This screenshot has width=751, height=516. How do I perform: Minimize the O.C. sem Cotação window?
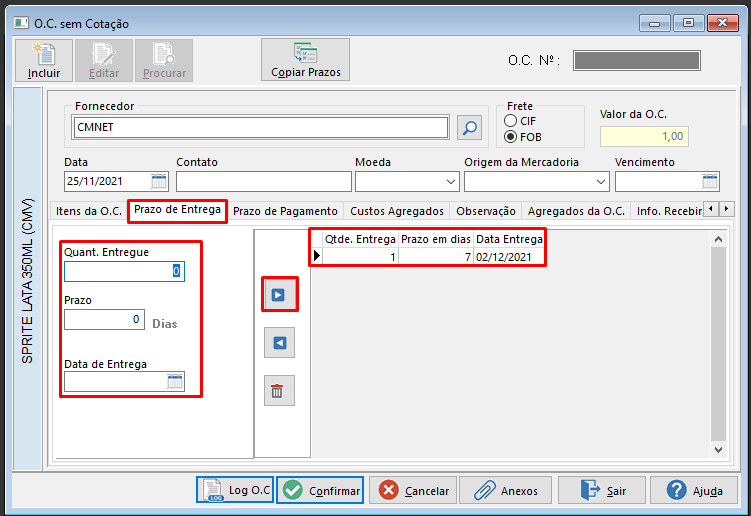coord(655,23)
